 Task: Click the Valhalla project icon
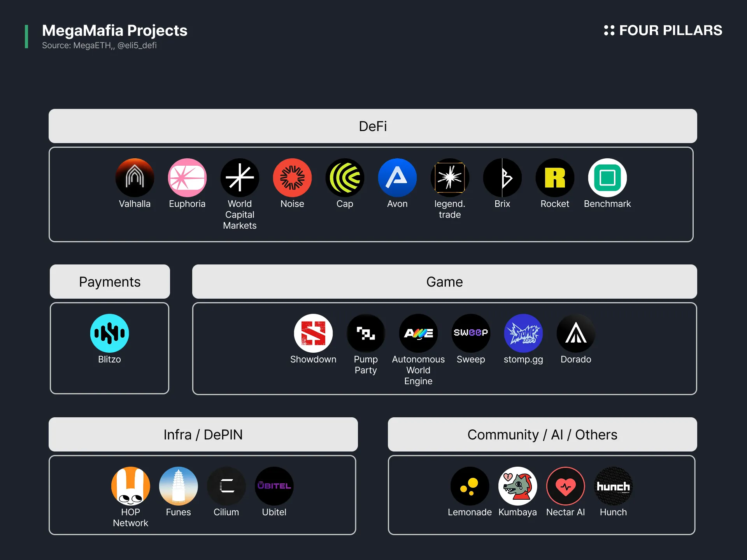[135, 178]
